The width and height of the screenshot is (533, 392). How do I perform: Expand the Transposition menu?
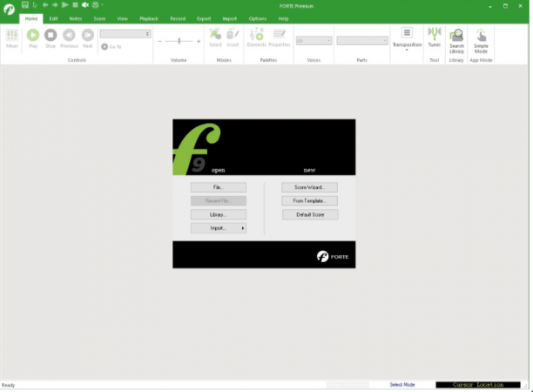click(407, 39)
